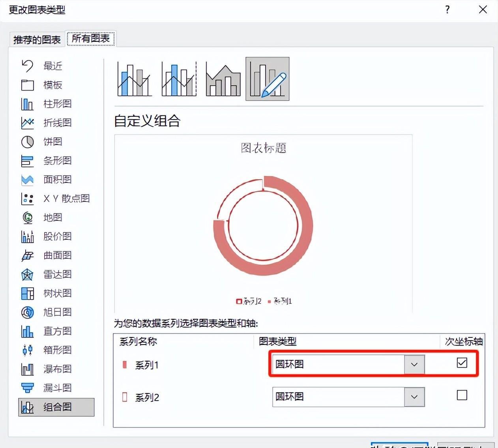Click the doughnut chart preview thumbnail
This screenshot has width=498, height=448.
263,225
